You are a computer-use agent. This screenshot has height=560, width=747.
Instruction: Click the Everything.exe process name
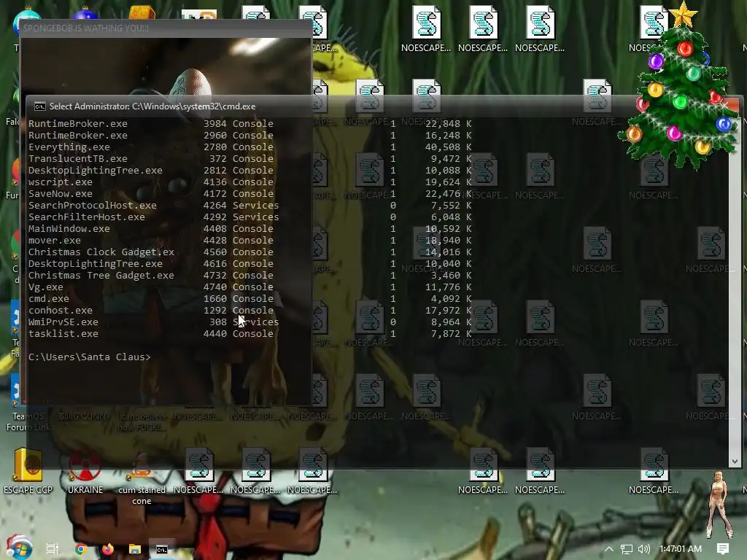tap(69, 147)
